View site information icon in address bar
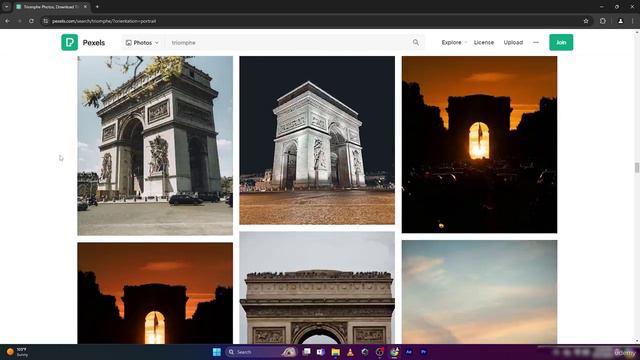This screenshot has width=640, height=360. coord(46,21)
